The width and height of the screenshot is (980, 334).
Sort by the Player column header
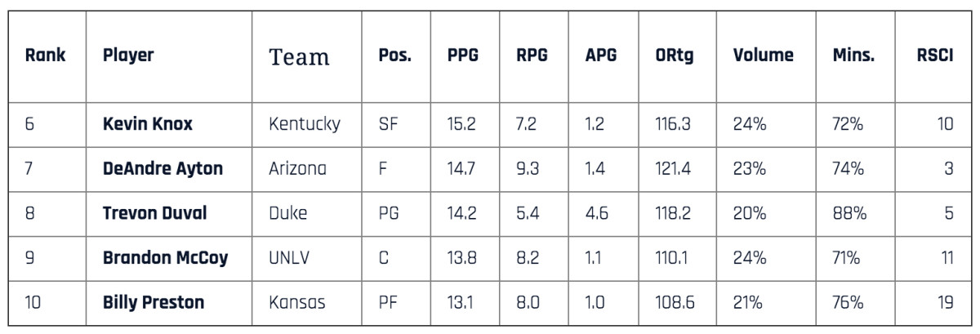(129, 56)
